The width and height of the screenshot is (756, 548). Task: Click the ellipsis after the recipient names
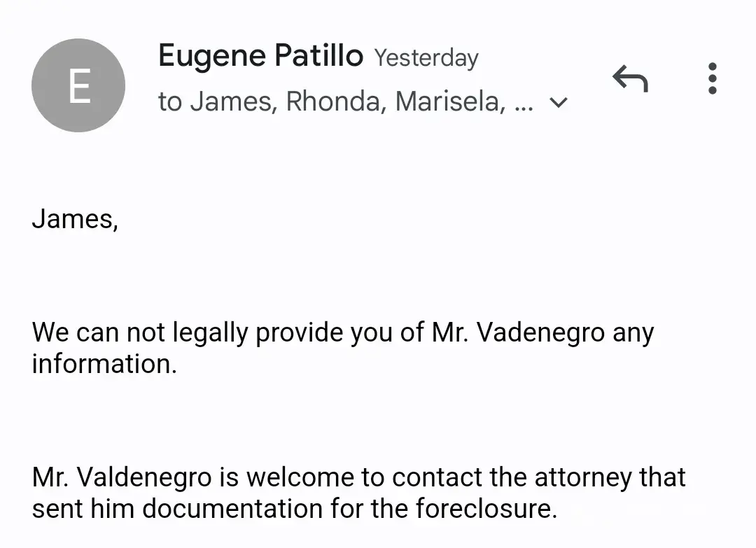(524, 104)
